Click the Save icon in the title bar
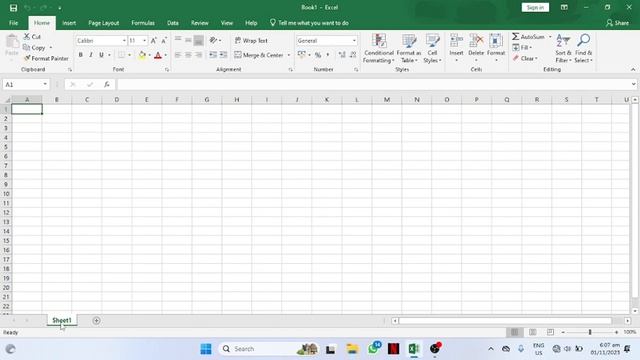The height and width of the screenshot is (360, 640). point(13,8)
